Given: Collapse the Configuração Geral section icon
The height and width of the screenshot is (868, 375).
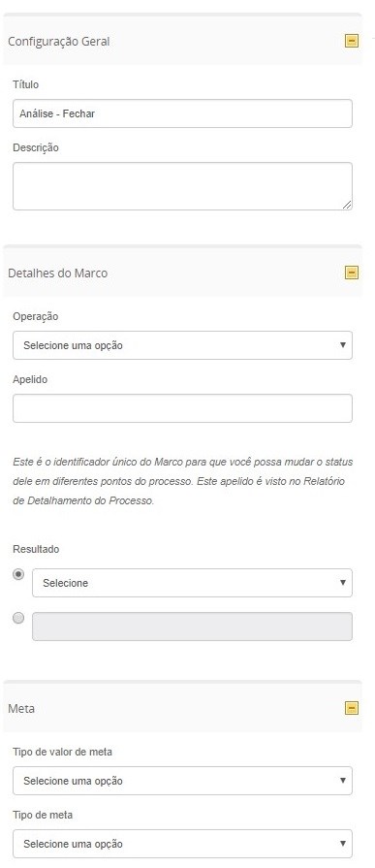Looking at the screenshot, I should coord(351,42).
